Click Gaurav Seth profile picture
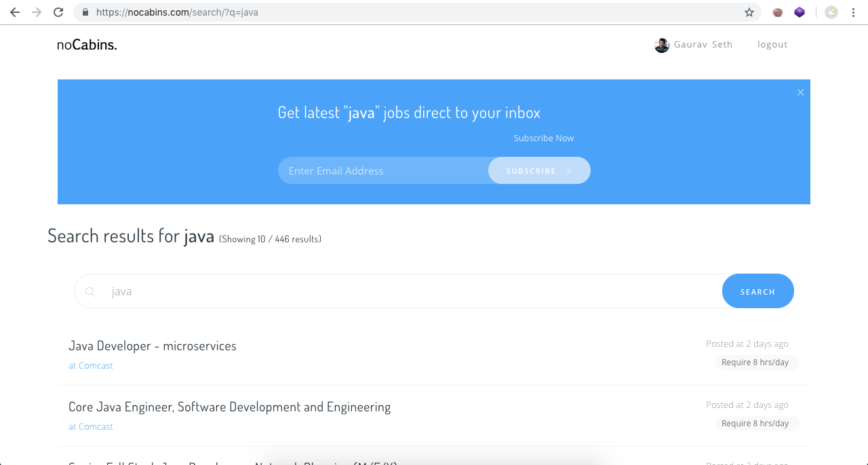Screen dimensions: 868x465 pyautogui.click(x=662, y=45)
